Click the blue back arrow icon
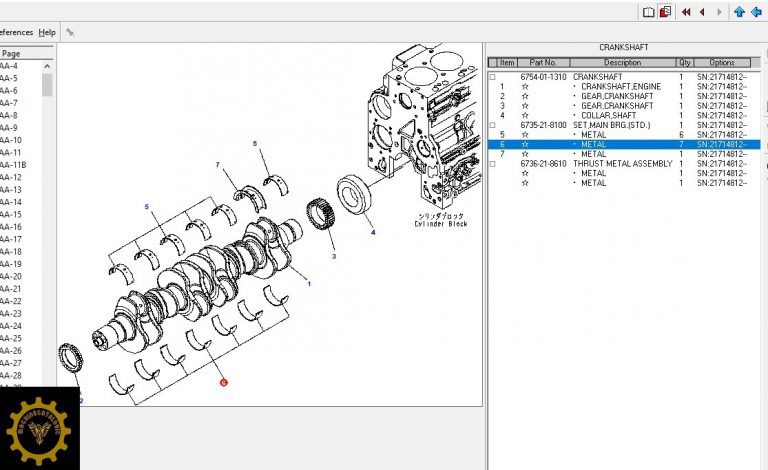Screen dimensions: 768x470 pos(757,12)
